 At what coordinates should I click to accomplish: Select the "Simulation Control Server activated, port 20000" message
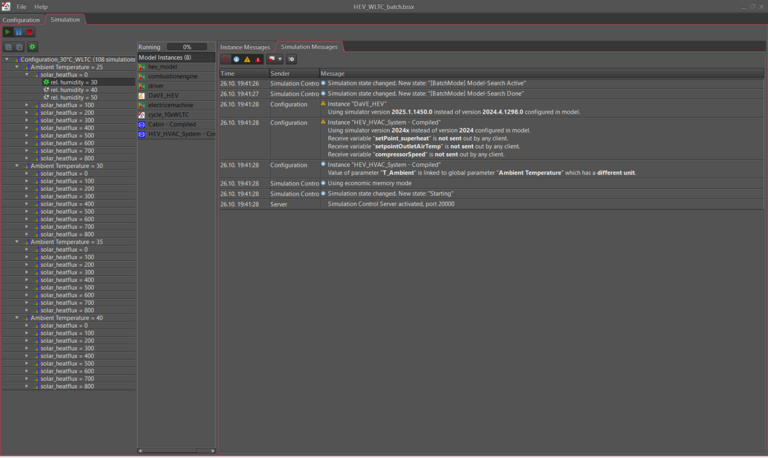tap(491, 204)
